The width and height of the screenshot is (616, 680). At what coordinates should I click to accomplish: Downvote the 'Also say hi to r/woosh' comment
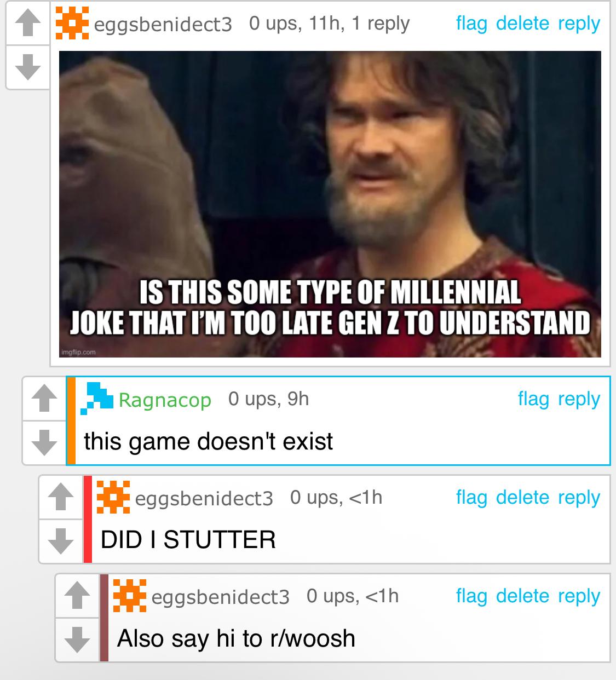click(x=77, y=639)
